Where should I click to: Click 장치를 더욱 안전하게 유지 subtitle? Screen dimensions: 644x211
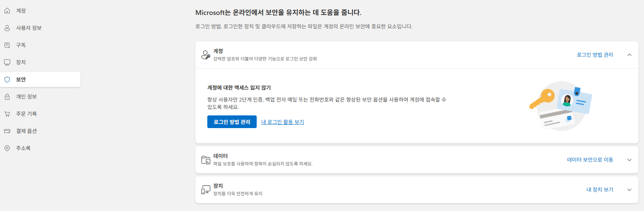click(238, 194)
